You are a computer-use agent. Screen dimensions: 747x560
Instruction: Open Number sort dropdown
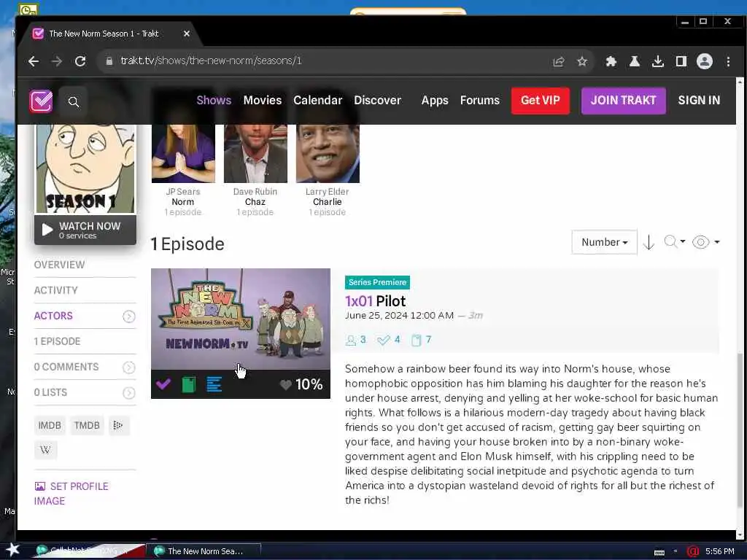click(x=604, y=242)
